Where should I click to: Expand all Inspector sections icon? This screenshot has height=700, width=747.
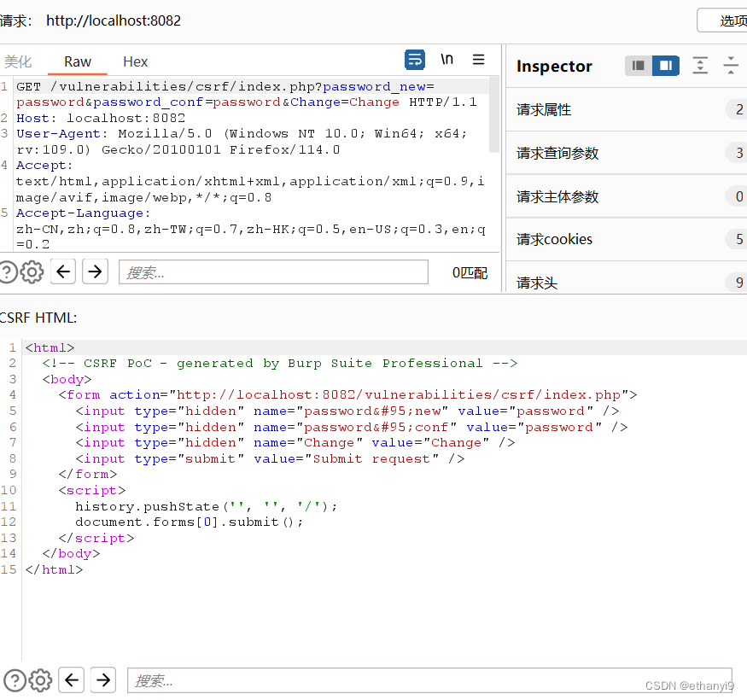coord(700,65)
